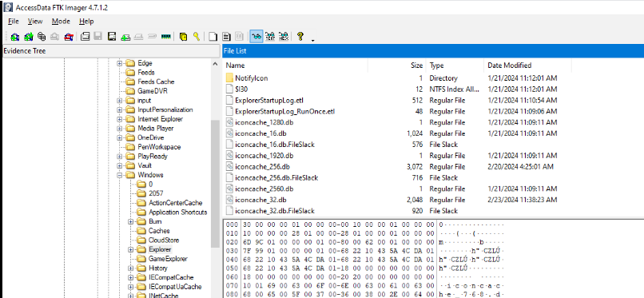This screenshot has width=644, height=298.
Task: Click Remove All Evidence Items icon
Action: (x=69, y=37)
